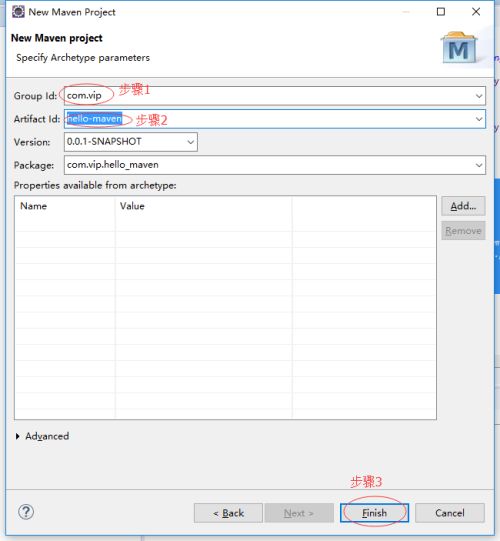Expand the Advanced section
The width and height of the screenshot is (500, 541).
click(42, 436)
